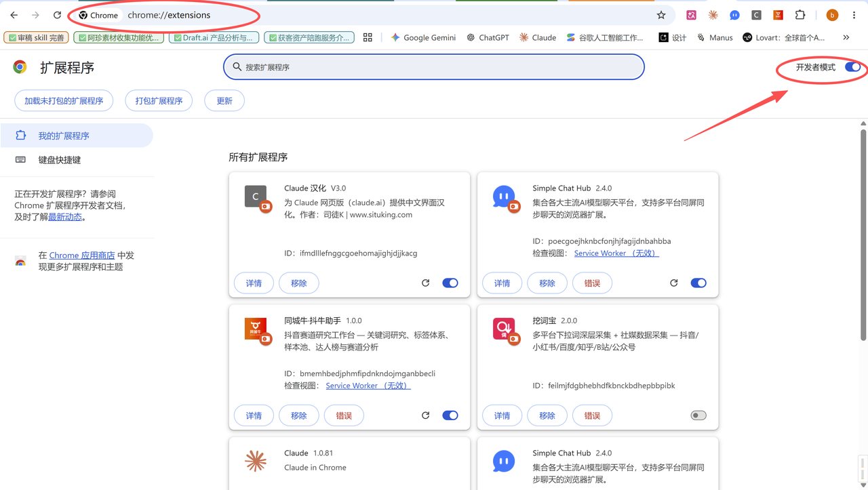
Task: Open the Lovart bookmark
Action: pyautogui.click(x=785, y=37)
